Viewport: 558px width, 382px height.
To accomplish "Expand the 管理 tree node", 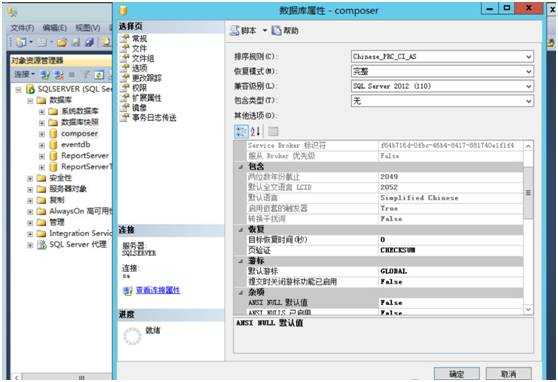I will [x=30, y=223].
